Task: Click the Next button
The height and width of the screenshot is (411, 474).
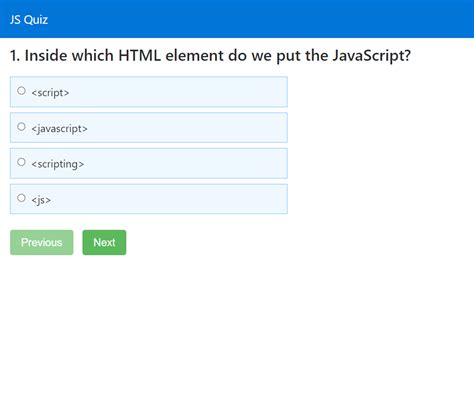Action: pos(104,242)
